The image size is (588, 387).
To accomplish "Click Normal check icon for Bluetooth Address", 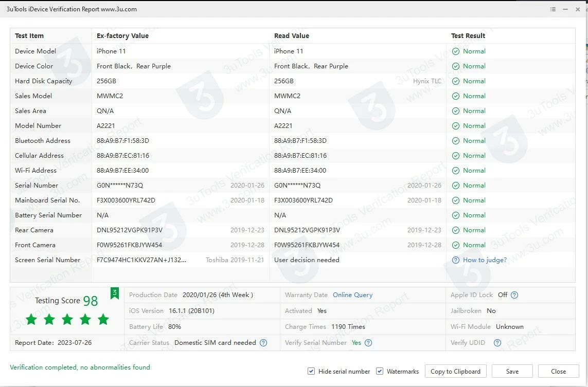I will [x=456, y=141].
